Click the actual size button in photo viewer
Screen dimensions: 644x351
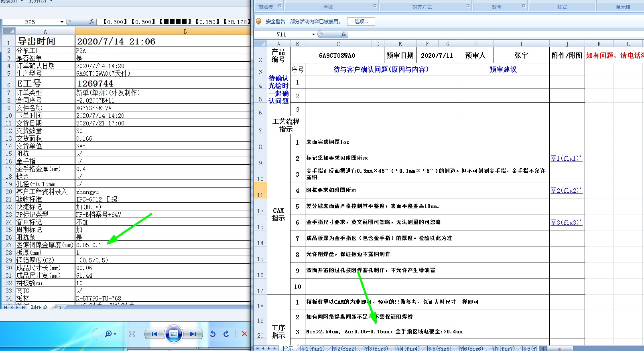point(132,334)
